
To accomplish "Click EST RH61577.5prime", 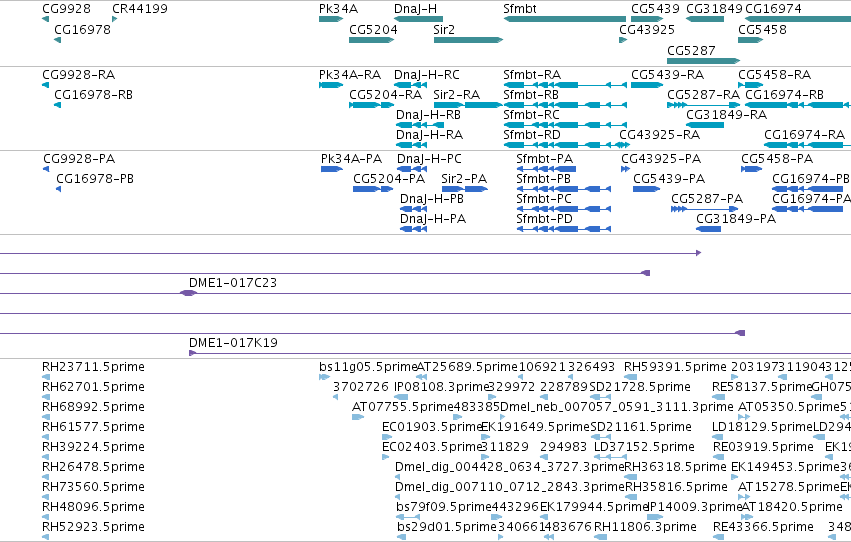I will [x=46, y=437].
